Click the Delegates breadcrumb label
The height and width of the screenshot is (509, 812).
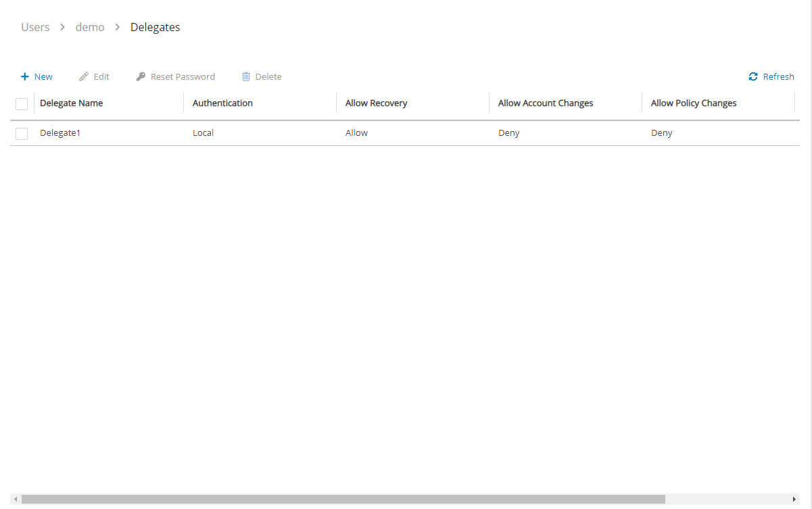point(155,27)
